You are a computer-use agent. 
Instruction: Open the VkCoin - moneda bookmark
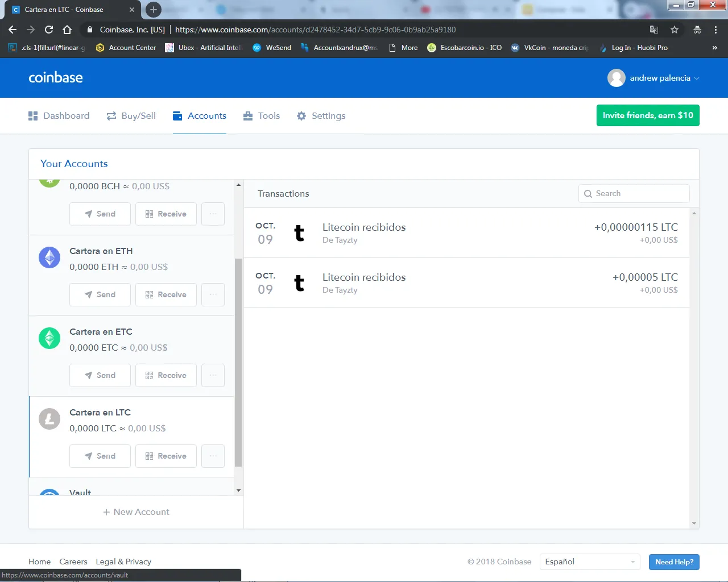pos(549,48)
